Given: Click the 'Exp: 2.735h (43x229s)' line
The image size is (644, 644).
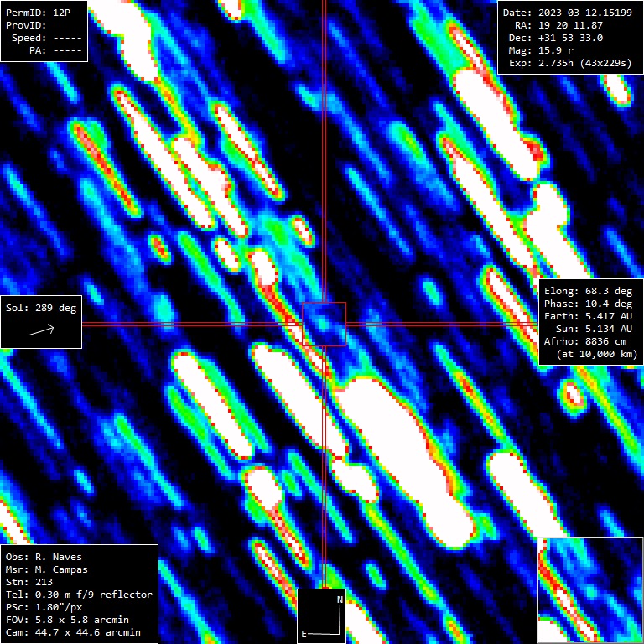Looking at the screenshot, I should point(570,63).
